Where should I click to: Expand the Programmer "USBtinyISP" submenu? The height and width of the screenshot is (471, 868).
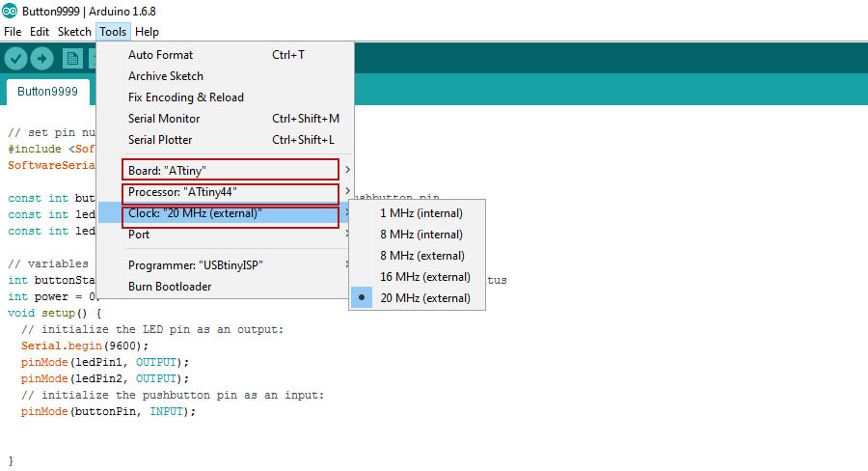226,264
